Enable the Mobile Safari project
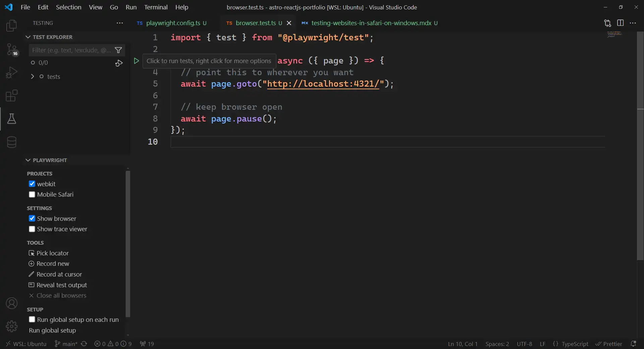Viewport: 644px width, 349px height. [x=32, y=195]
